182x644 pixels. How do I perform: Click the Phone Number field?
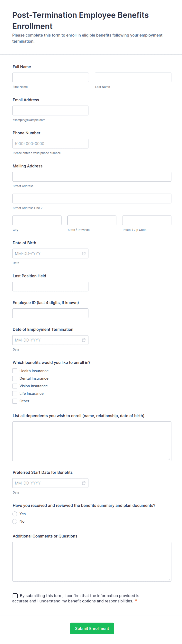(x=50, y=144)
